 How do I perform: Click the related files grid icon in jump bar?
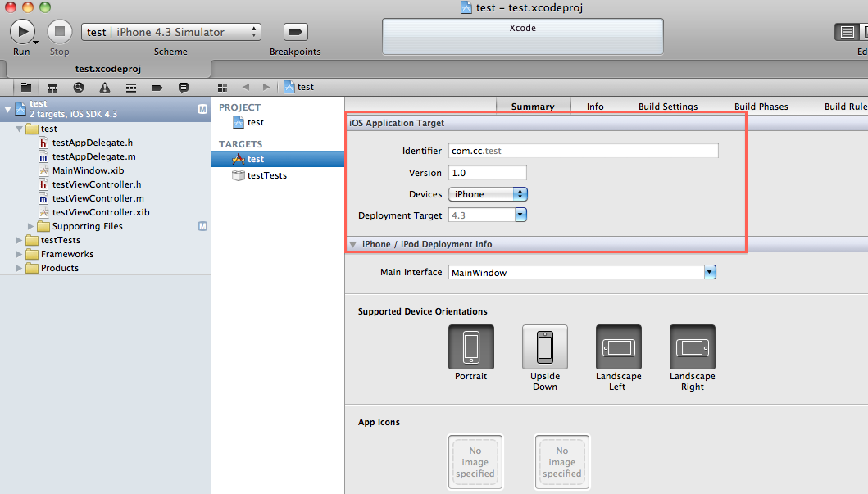[223, 88]
